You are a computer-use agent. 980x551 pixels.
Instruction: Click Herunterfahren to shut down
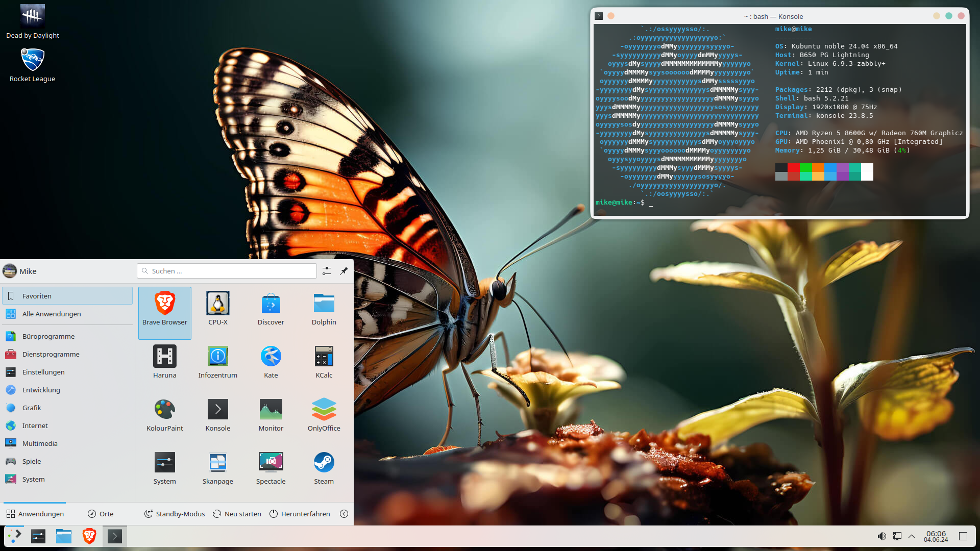click(x=300, y=514)
